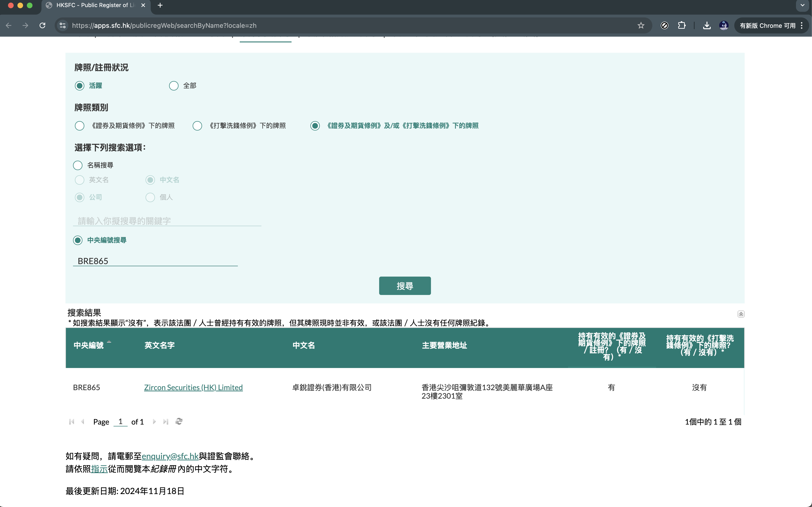Open the Extensions puzzle icon

[682, 25]
